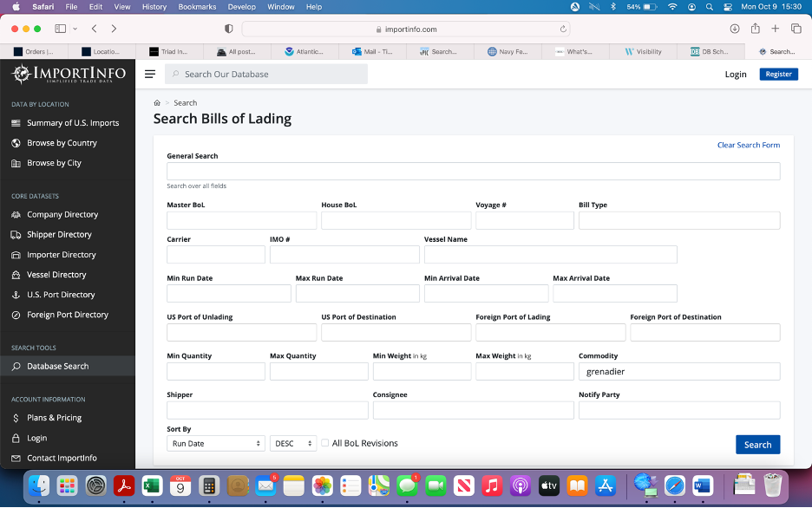Screen dimensions: 812x508
Task: Click Clear Search Form link
Action: pyautogui.click(x=749, y=145)
